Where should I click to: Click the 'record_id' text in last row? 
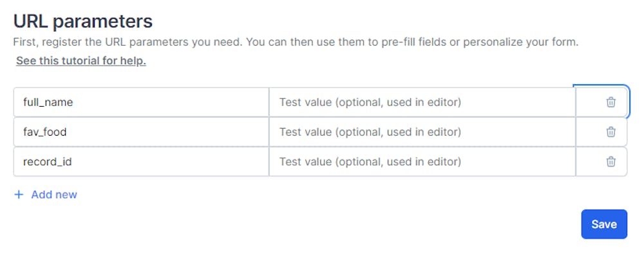tap(47, 161)
